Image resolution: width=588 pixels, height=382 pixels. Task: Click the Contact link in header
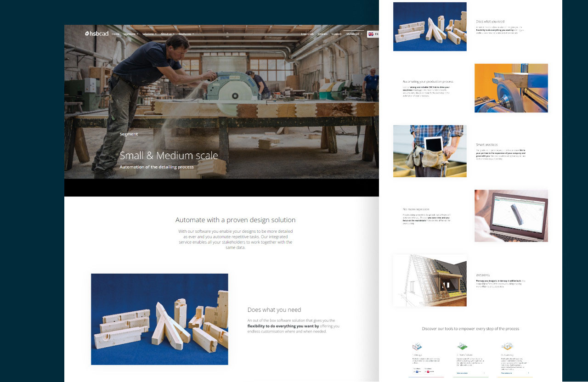[x=322, y=34]
